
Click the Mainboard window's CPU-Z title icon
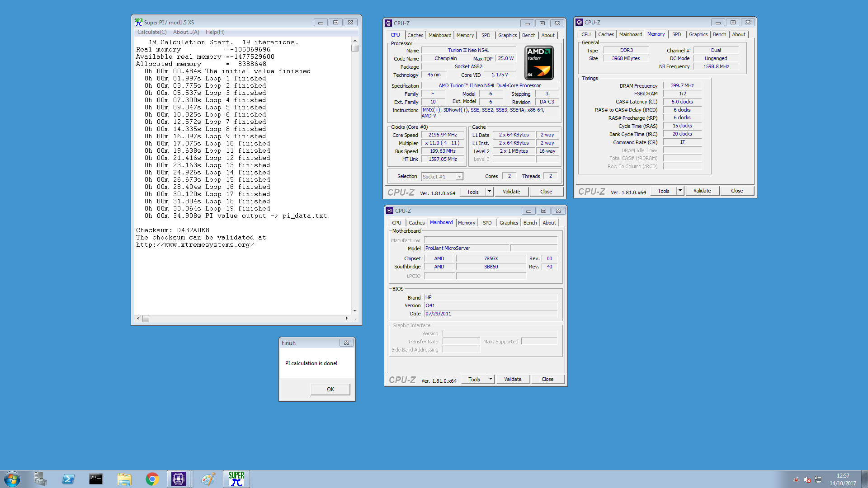[x=390, y=211]
